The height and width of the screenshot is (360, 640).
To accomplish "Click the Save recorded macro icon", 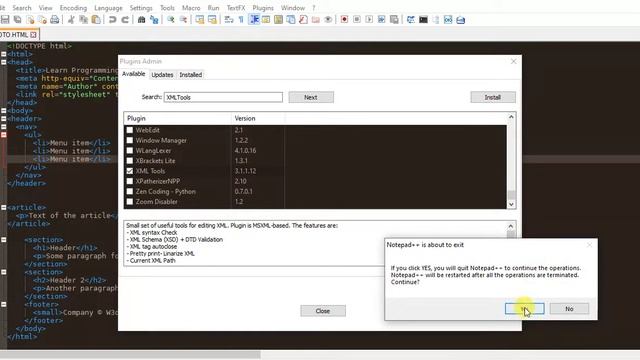I will pyautogui.click(x=394, y=20).
